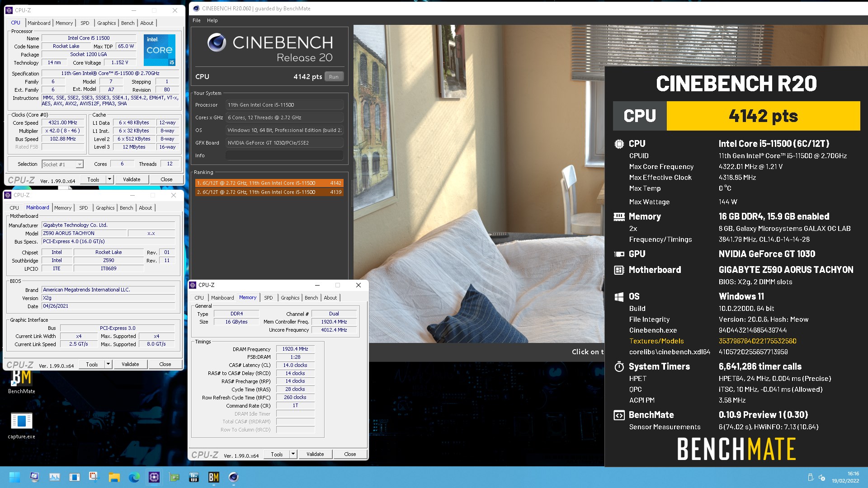
Task: Click the Z590 AORUS TACHYON model field in CPU-Z
Action: tap(84, 233)
